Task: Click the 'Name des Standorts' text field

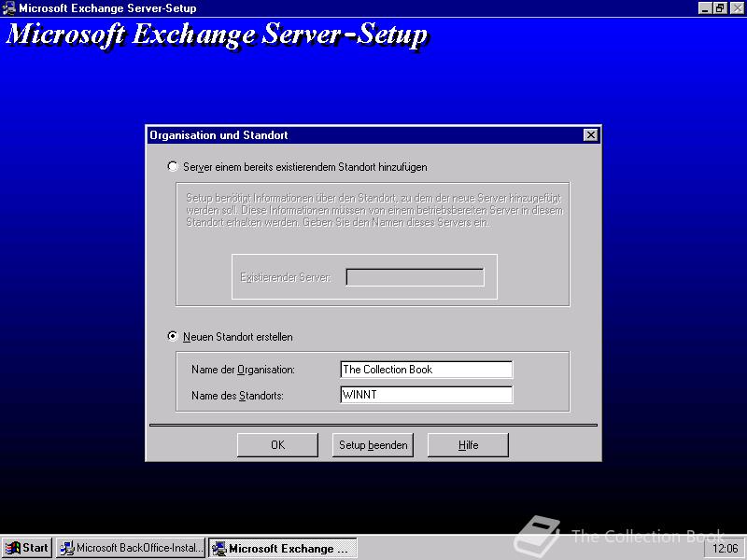Action: click(x=427, y=395)
